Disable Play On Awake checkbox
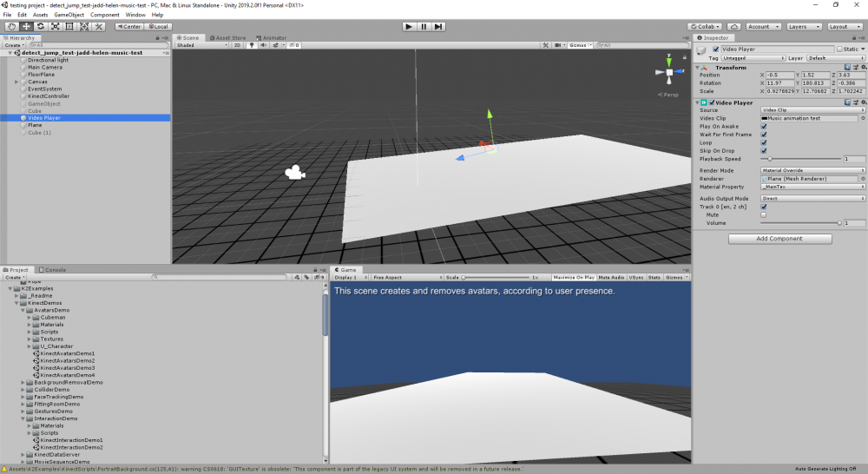Screen dimensions: 868x474 764,126
